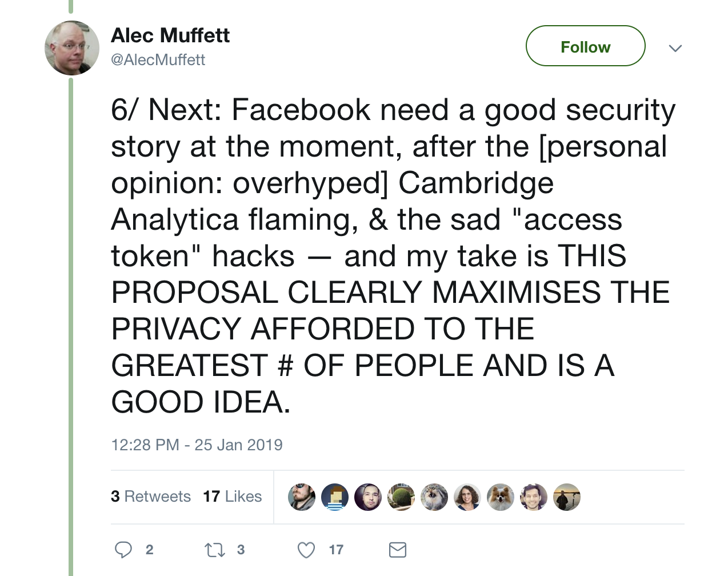Screen dimensions: 728x576
Task: Retweet this tweet using the retweet icon
Action: point(215,550)
